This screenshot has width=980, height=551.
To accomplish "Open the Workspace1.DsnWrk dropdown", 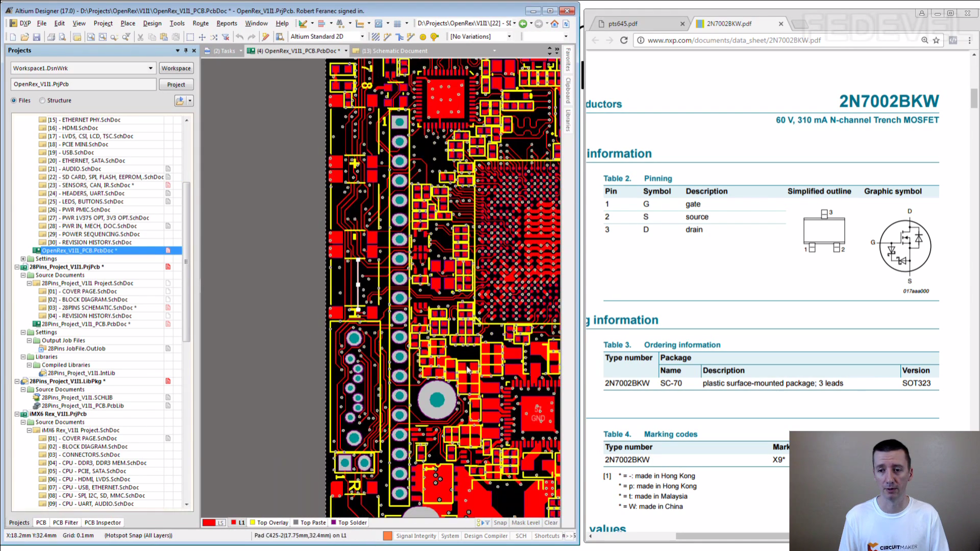I will coord(150,68).
